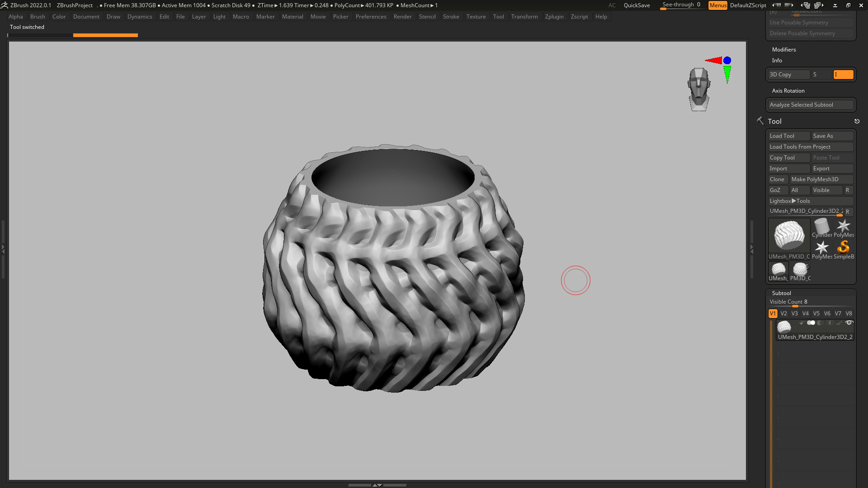This screenshot has width=868, height=488.
Task: Toggle the V5 visibility set
Action: coord(816,313)
